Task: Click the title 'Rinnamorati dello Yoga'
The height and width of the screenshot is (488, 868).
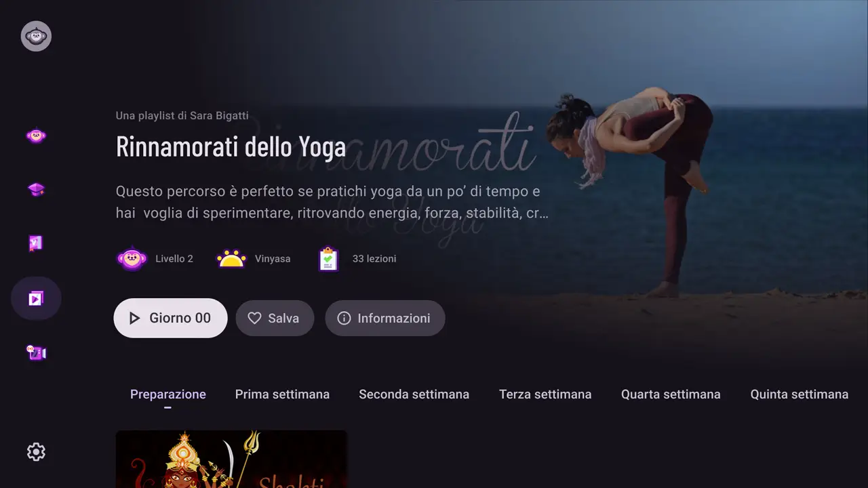Action: pos(231,147)
